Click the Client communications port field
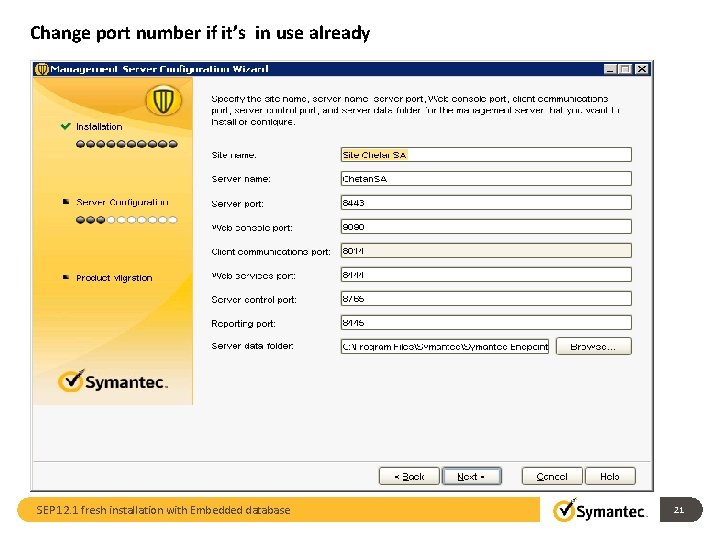 486,251
